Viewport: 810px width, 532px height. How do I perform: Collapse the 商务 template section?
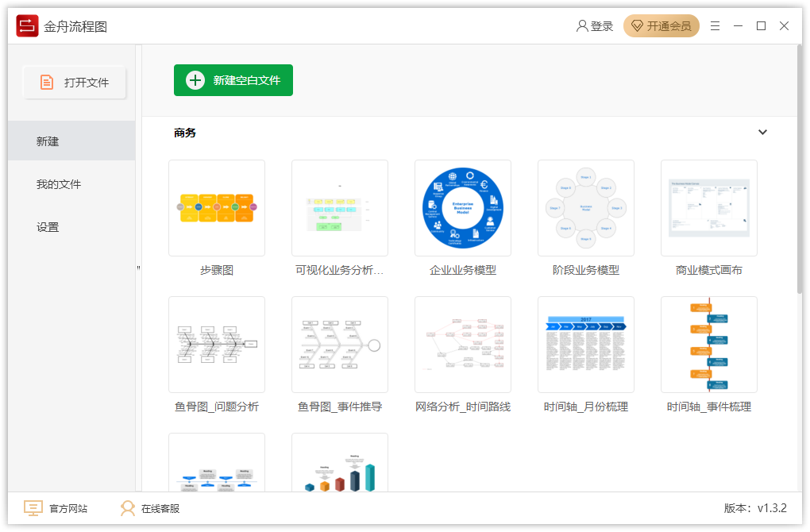(762, 132)
